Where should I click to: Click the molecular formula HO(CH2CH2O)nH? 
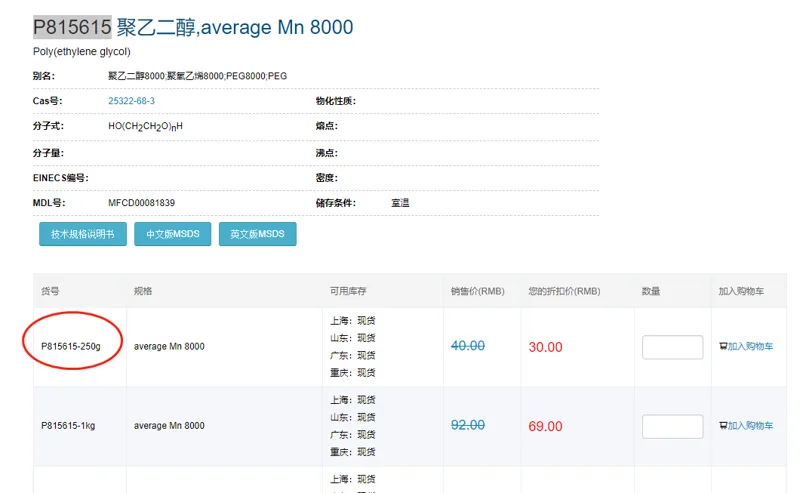145,127
